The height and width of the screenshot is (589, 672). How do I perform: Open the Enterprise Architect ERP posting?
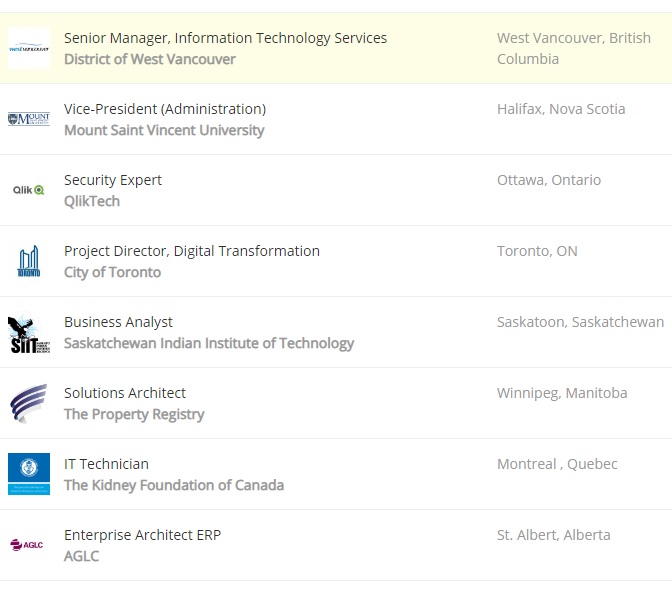pos(142,535)
